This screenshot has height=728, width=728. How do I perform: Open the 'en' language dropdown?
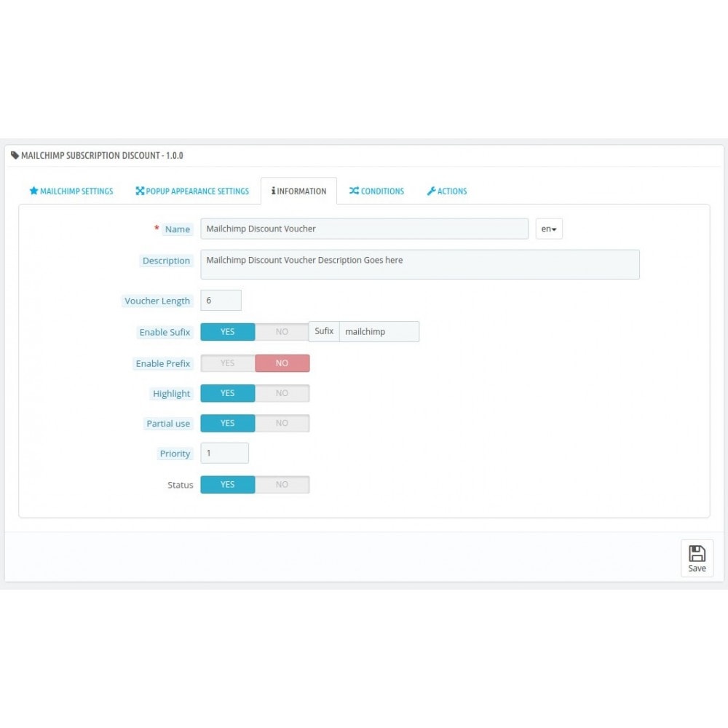tap(549, 229)
